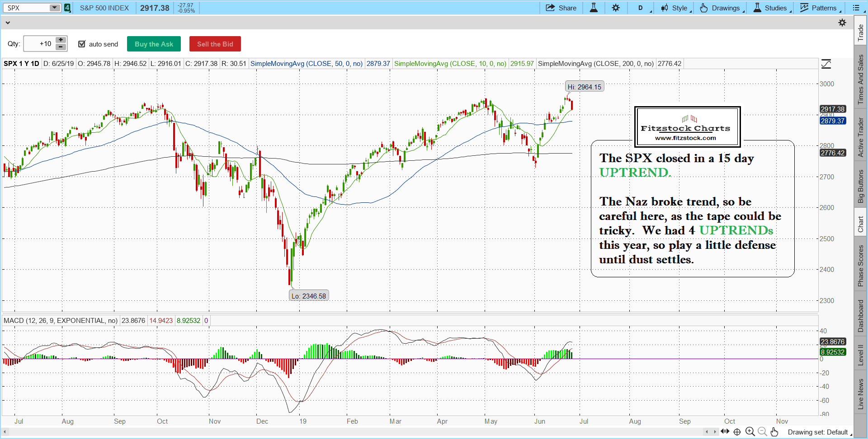Viewport: 868px width, 439px height.
Task: Click the Sell the Bid button
Action: tap(215, 44)
